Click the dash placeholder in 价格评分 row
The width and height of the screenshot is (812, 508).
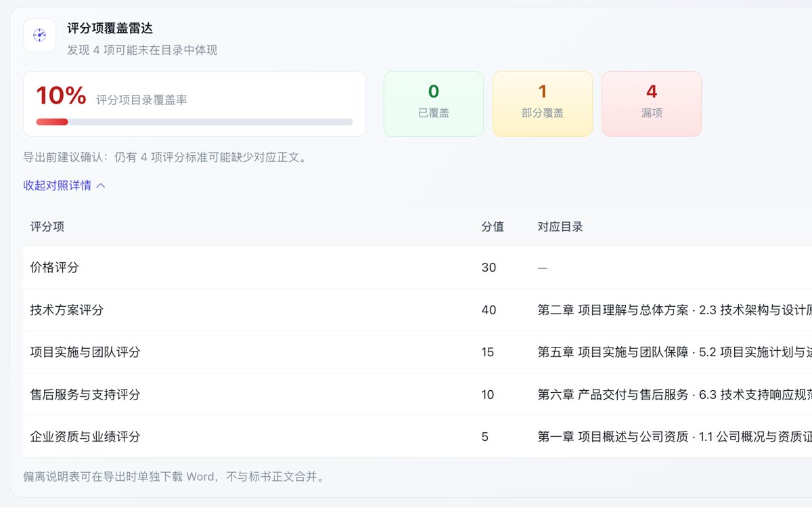(542, 268)
